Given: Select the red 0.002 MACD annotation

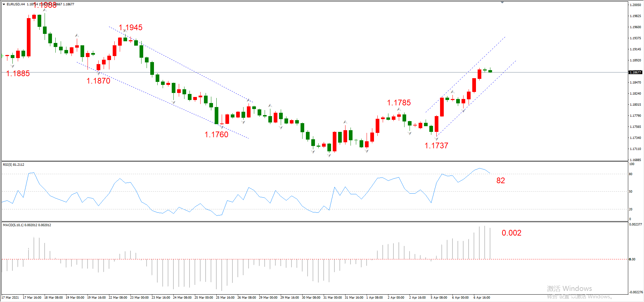Looking at the screenshot, I should (x=512, y=233).
